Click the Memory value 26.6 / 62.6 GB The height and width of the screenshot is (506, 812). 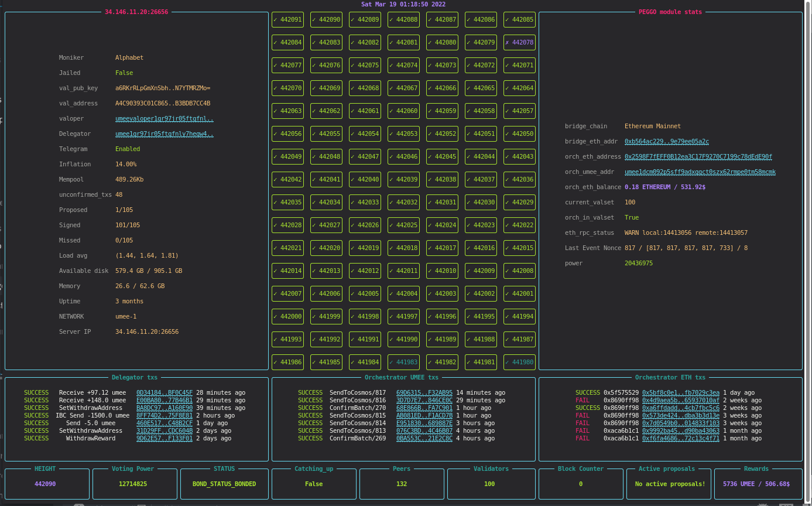(x=140, y=286)
